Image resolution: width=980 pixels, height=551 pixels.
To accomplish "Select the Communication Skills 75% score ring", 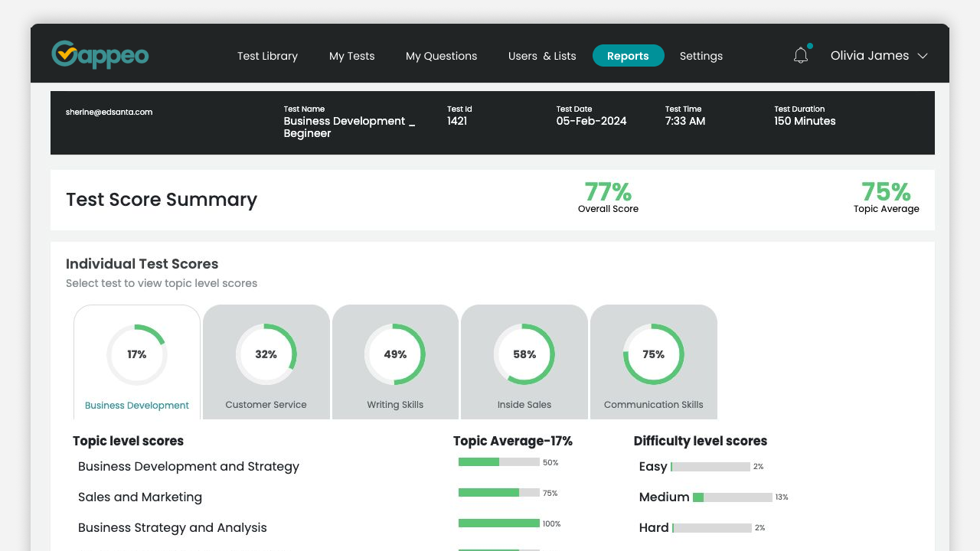I will [x=653, y=354].
